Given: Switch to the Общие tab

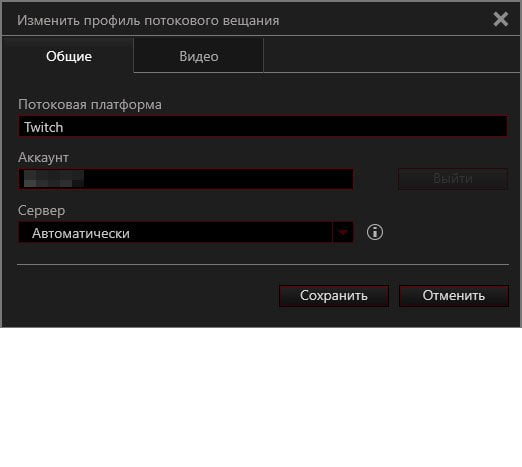Looking at the screenshot, I should [68, 56].
